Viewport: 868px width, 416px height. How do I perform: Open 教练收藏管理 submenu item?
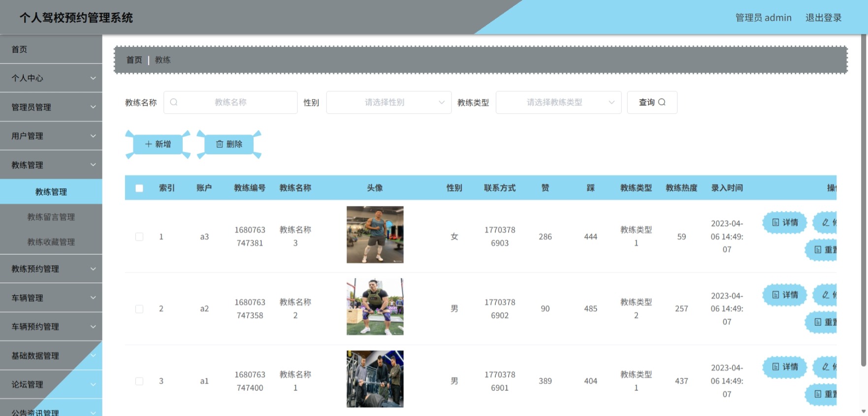click(x=51, y=242)
